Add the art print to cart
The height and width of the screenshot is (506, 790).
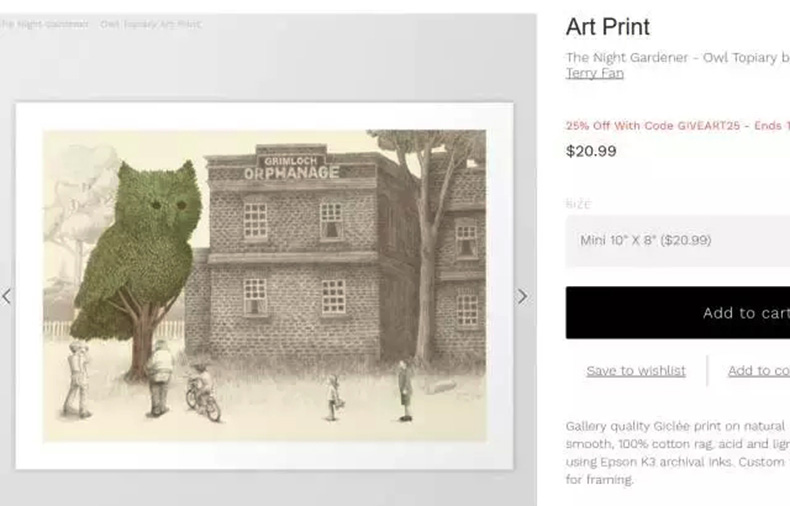click(x=678, y=312)
